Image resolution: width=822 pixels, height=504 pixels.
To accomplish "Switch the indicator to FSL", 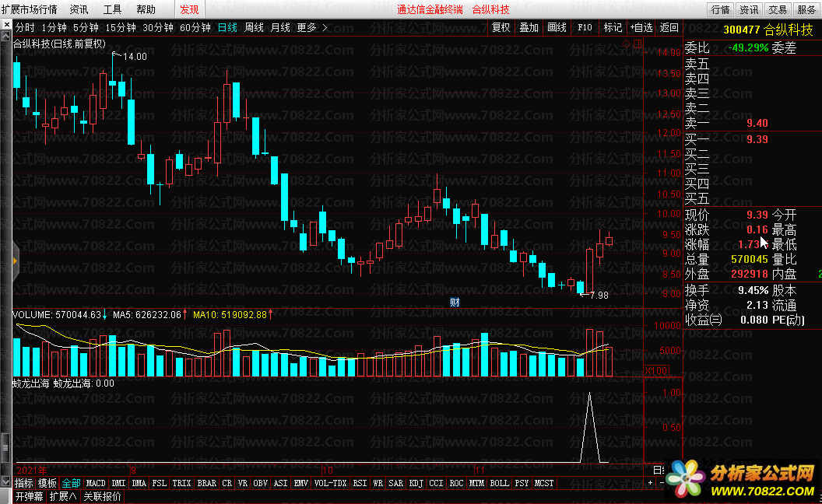I will click(x=160, y=483).
